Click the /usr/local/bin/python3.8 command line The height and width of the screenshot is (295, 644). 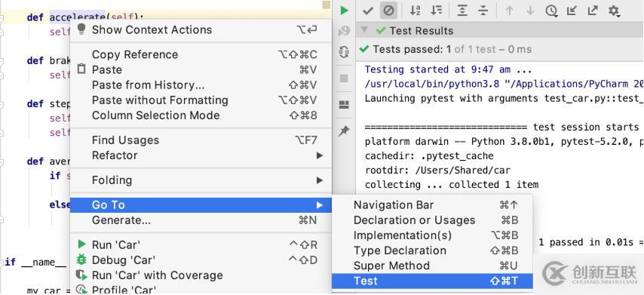504,84
